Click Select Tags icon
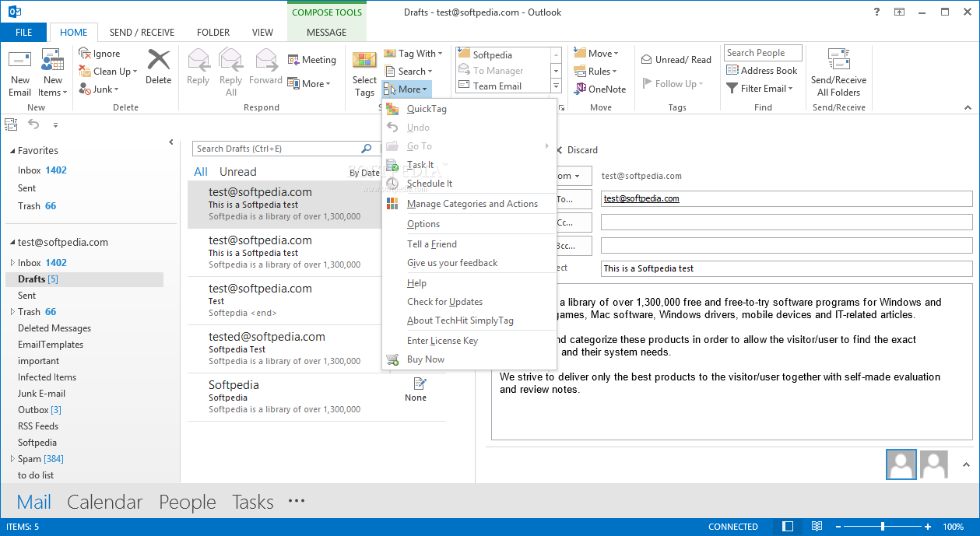The width and height of the screenshot is (980, 536). point(364,61)
